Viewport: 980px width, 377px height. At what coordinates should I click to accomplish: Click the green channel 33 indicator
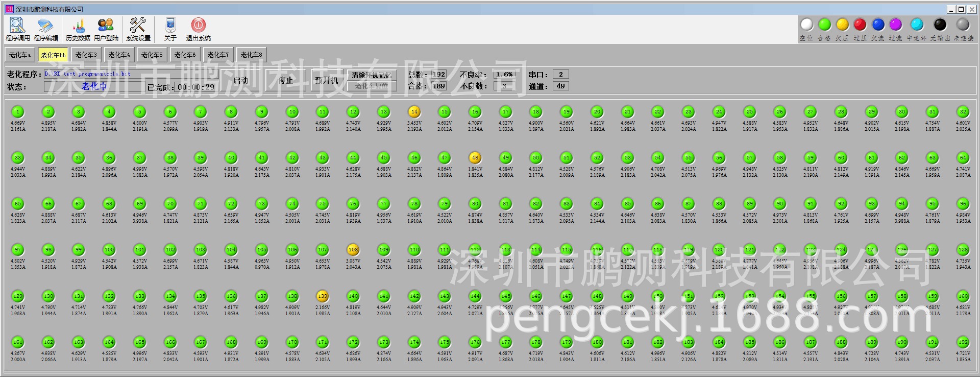coord(18,157)
